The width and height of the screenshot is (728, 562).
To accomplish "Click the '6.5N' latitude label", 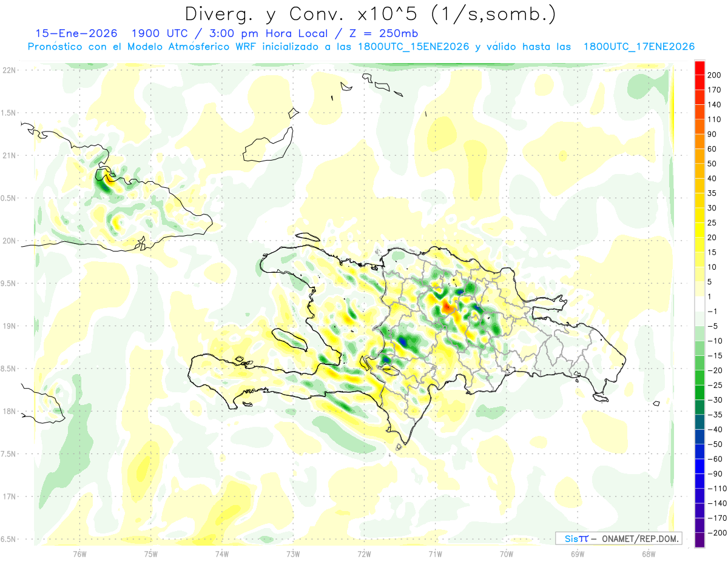I will (8, 540).
